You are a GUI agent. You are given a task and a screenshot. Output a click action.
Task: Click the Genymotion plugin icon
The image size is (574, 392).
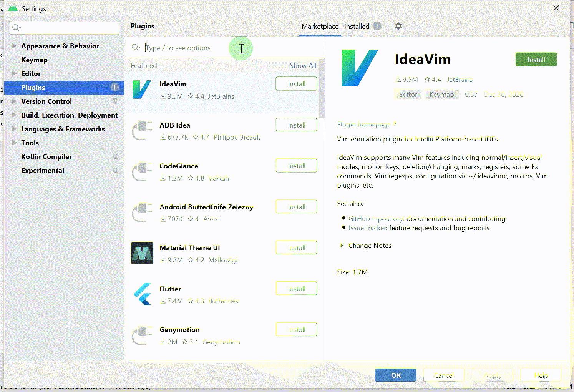[x=142, y=336]
